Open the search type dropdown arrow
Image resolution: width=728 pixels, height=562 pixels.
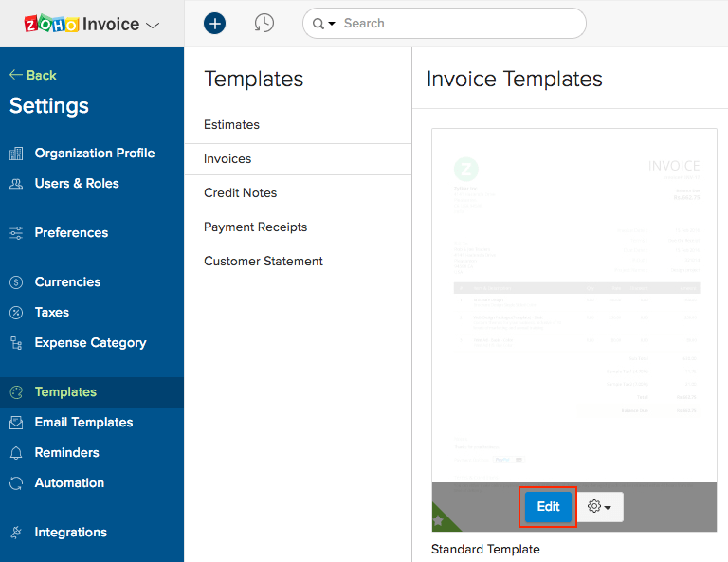coord(332,23)
